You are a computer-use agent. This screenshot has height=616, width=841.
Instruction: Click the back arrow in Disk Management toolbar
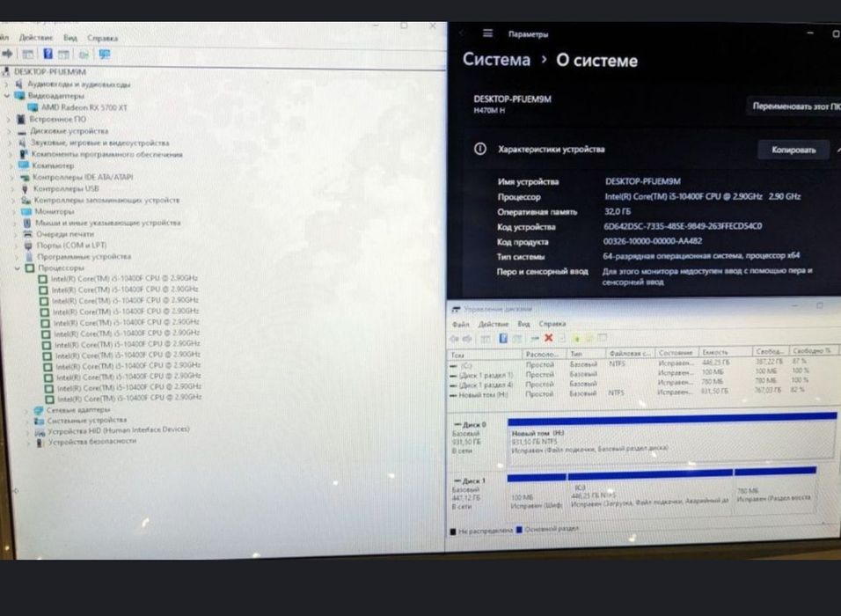tap(454, 339)
